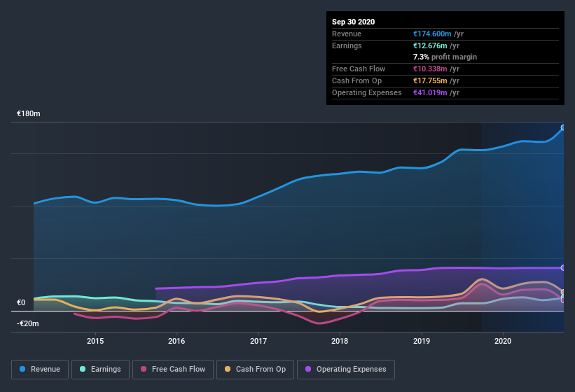Click the €17.755m cash from op value
575x392 pixels.
(430, 80)
